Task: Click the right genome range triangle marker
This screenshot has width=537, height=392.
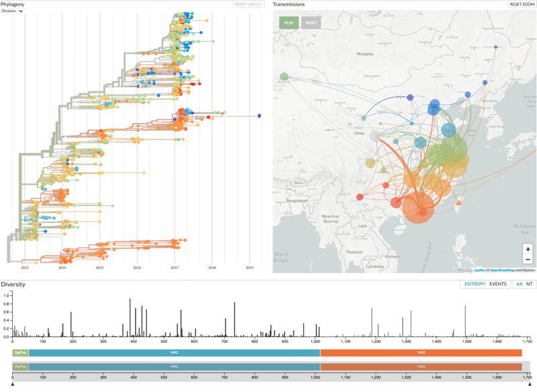Action: click(x=531, y=384)
